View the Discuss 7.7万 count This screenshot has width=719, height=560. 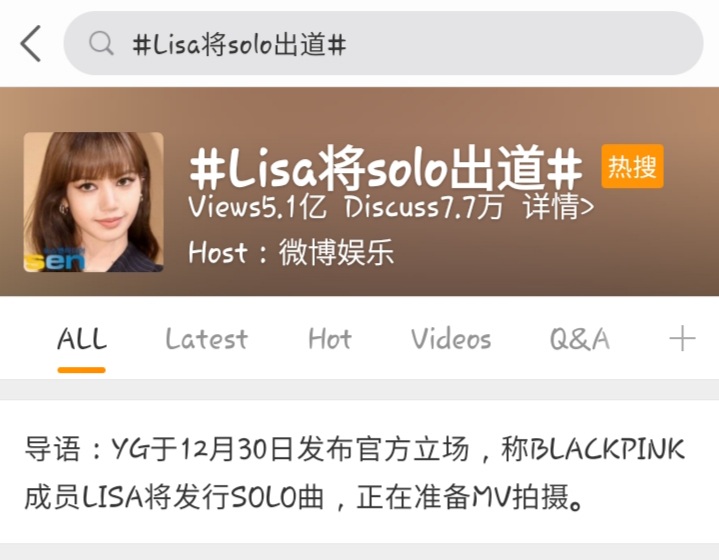pos(424,207)
